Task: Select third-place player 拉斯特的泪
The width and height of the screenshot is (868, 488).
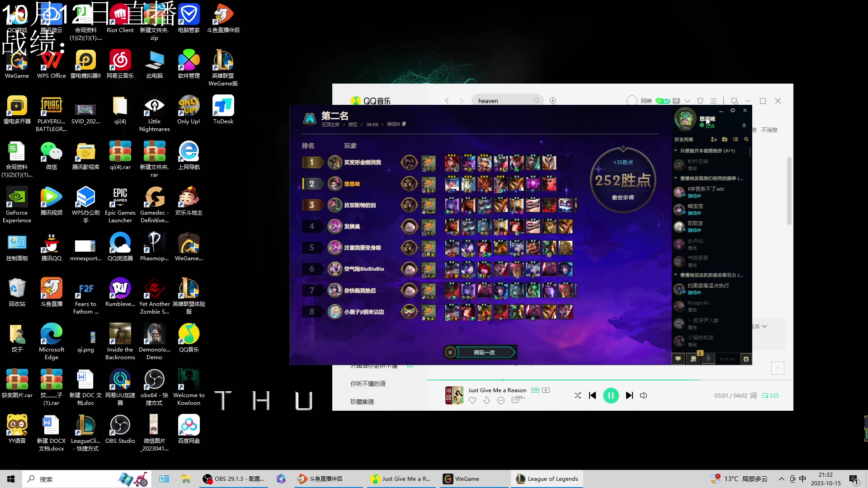Action: point(360,205)
